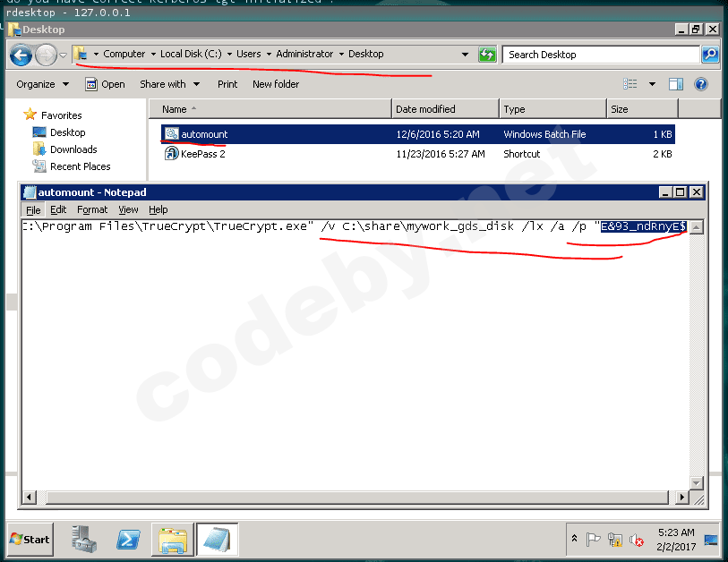Screen dimensions: 728x562
Task: Select the automount batch file icon
Action: [x=172, y=133]
